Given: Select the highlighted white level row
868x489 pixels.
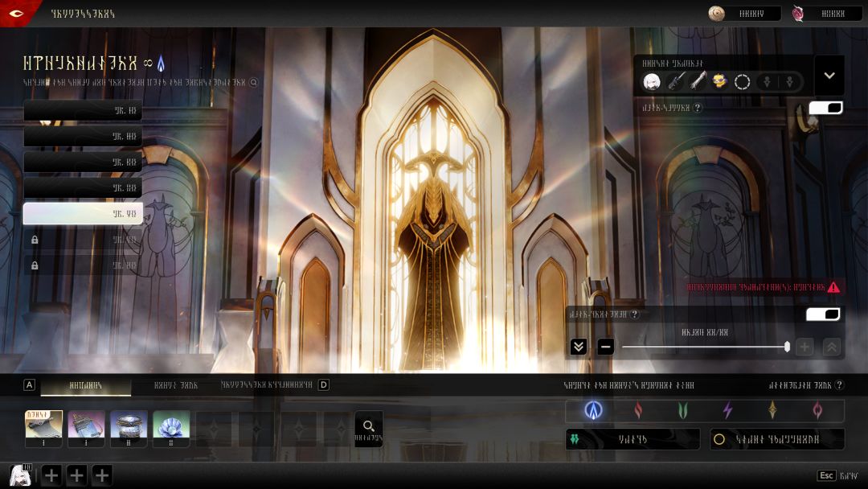Looking at the screenshot, I should pos(83,213).
